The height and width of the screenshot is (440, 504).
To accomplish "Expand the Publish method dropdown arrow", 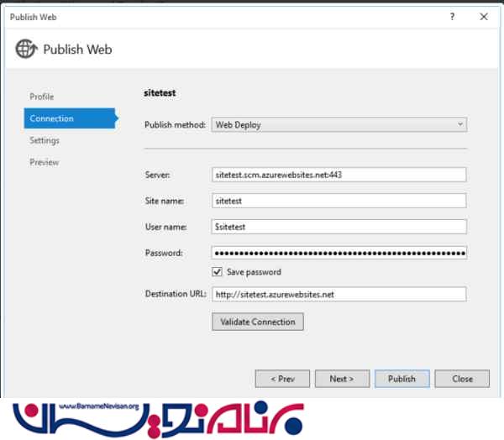I will tap(460, 124).
